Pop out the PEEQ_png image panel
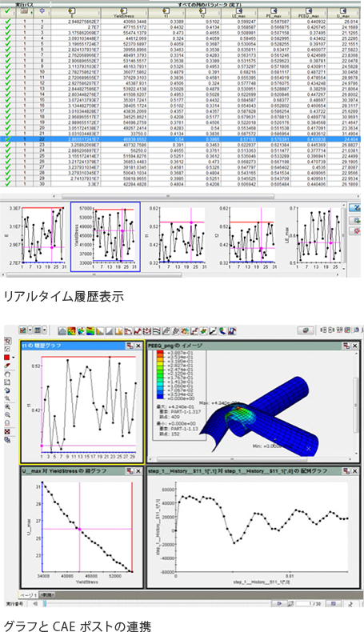The image size is (364, 632). (346, 346)
